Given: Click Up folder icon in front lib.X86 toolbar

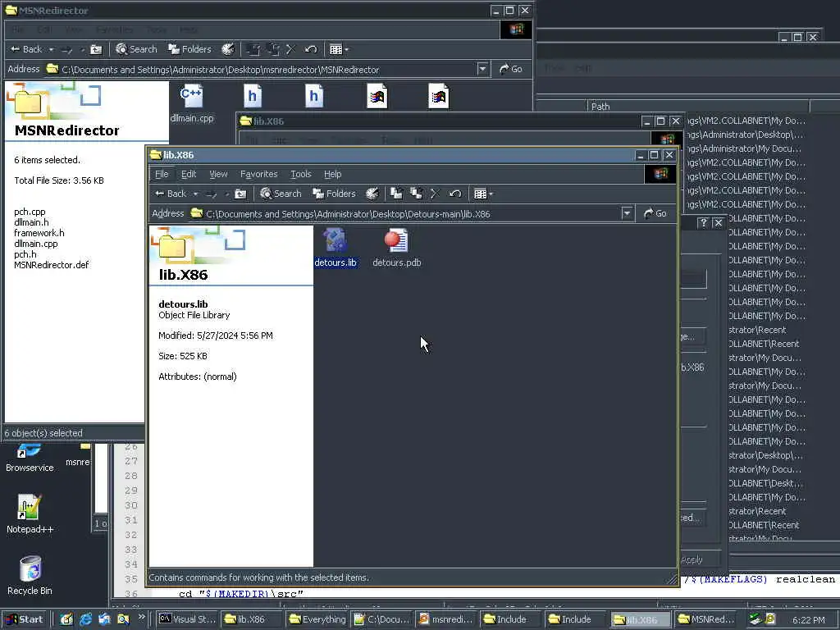Looking at the screenshot, I should tap(240, 194).
